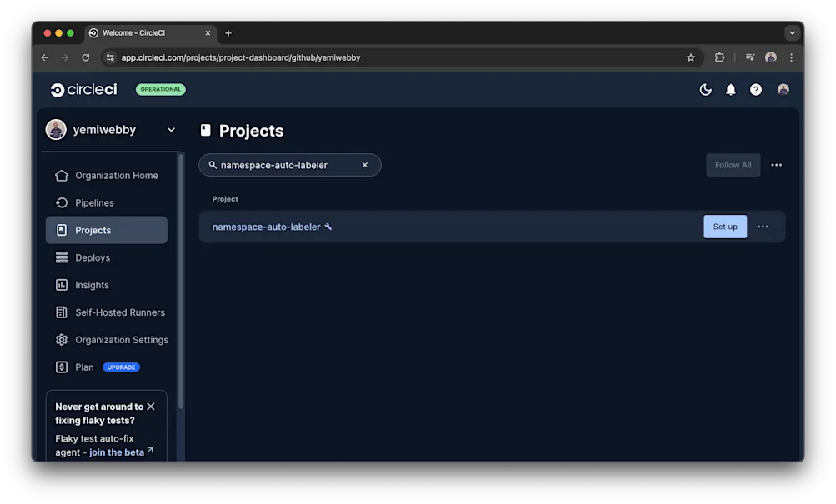The image size is (836, 504).
Task: Select the Self-Hosted Runners icon
Action: (x=62, y=312)
